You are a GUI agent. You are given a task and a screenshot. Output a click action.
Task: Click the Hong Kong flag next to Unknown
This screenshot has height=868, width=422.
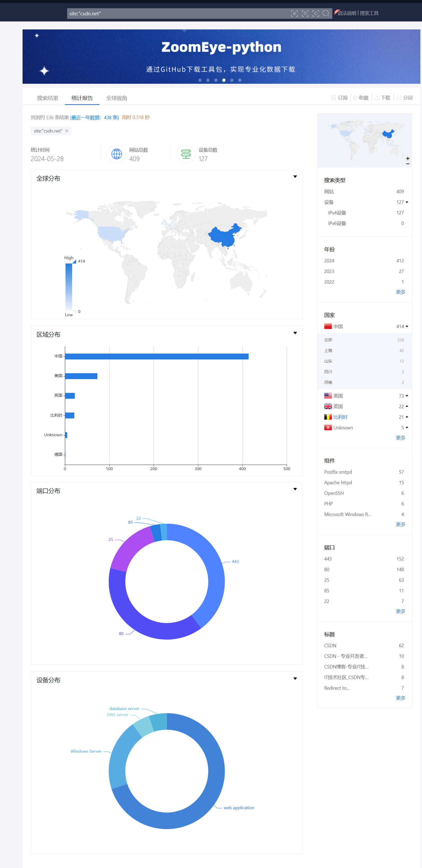click(328, 428)
